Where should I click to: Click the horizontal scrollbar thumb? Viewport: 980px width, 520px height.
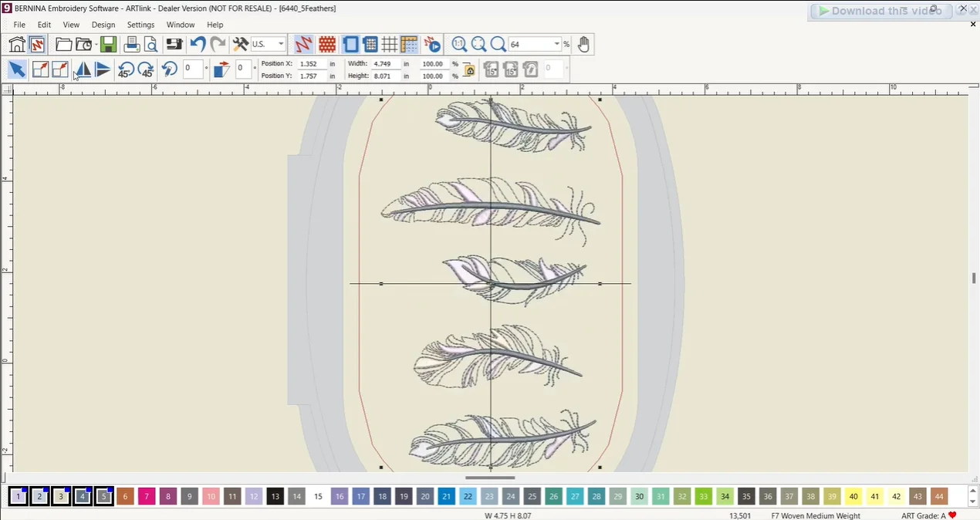coord(490,478)
